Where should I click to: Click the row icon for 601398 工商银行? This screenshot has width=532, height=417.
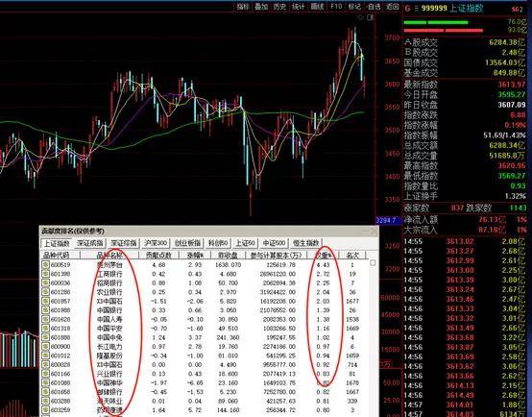(x=45, y=274)
